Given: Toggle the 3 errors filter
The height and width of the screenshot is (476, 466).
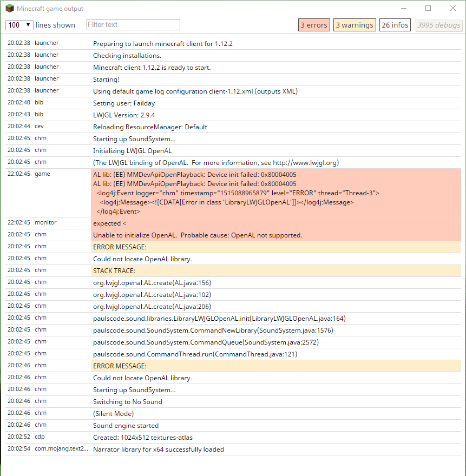Looking at the screenshot, I should [314, 25].
